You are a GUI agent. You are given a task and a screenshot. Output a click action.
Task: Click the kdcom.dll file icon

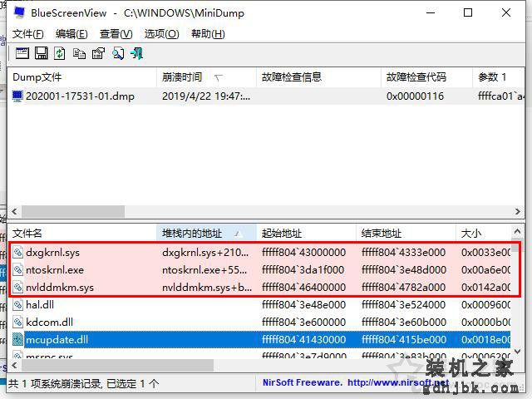(x=18, y=322)
